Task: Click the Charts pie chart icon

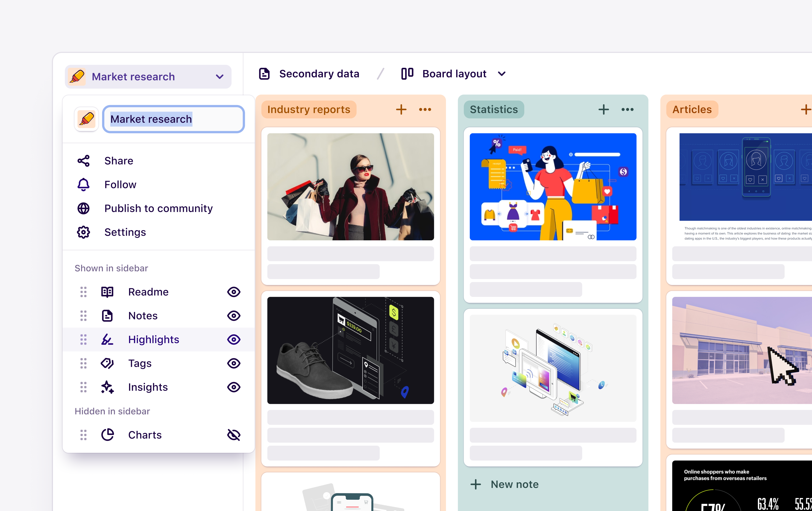Action: pyautogui.click(x=108, y=435)
